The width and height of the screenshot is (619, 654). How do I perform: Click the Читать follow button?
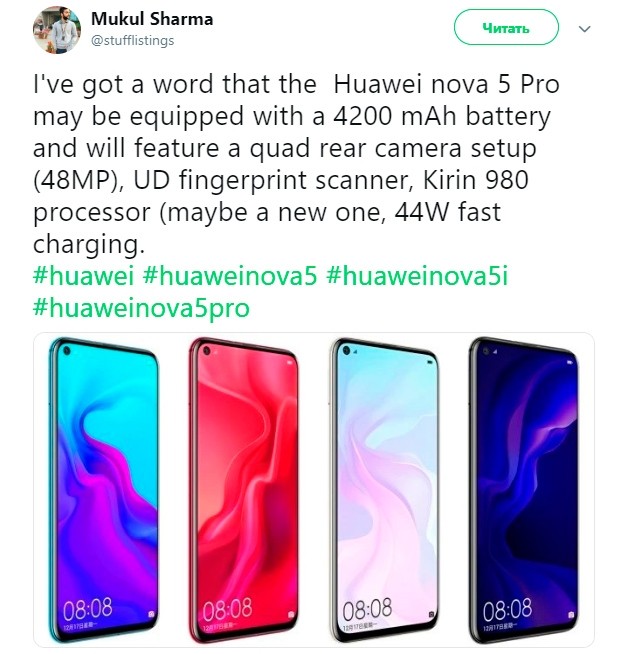click(x=506, y=28)
